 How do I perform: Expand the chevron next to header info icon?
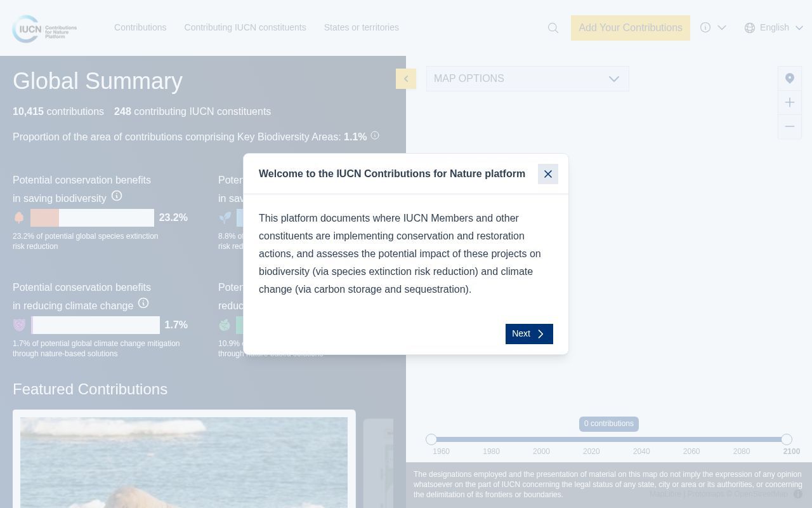(x=722, y=27)
